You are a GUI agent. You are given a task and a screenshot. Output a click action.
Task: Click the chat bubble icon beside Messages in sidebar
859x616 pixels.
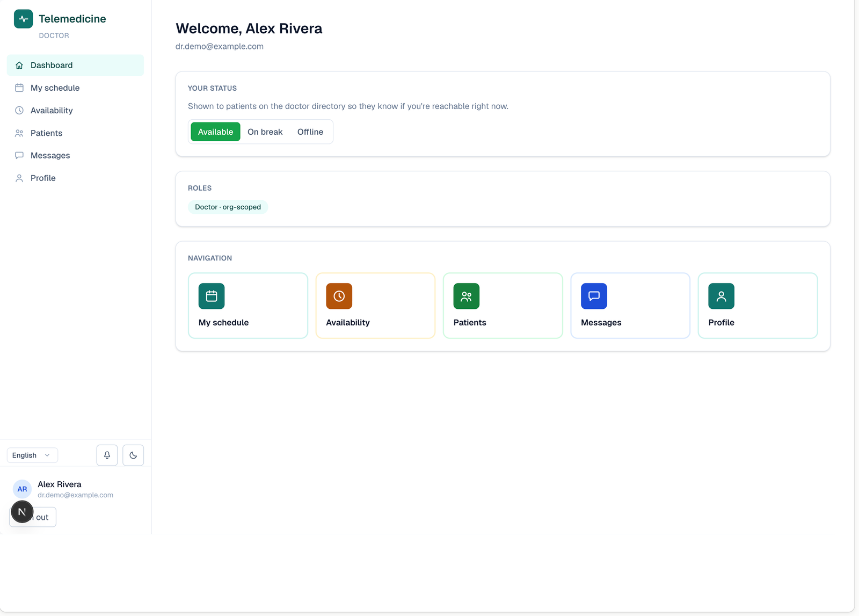19,155
